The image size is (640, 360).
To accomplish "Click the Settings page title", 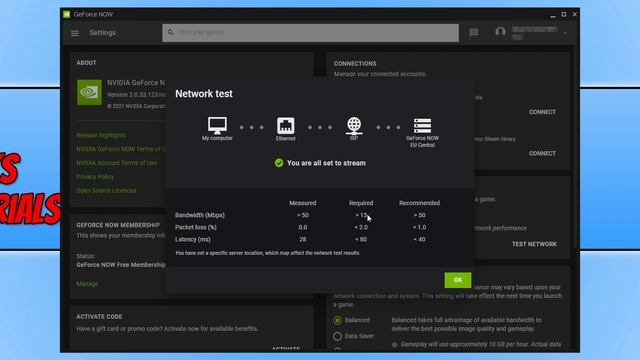I will pyautogui.click(x=102, y=33).
